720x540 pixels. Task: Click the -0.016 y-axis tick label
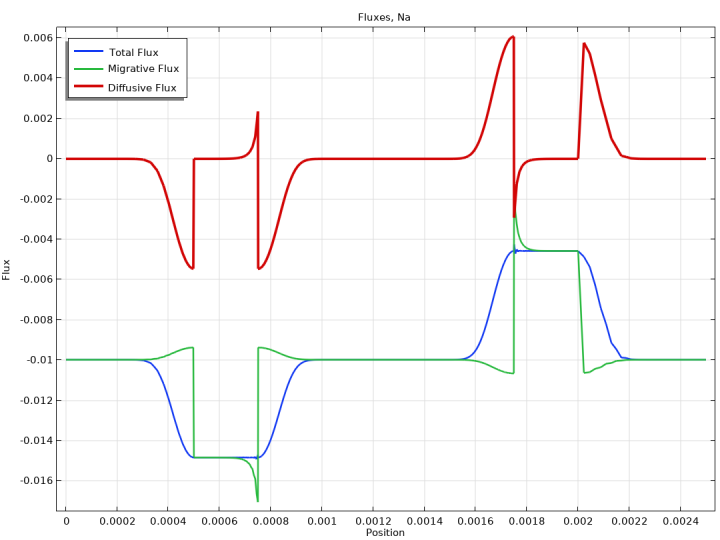(x=33, y=481)
